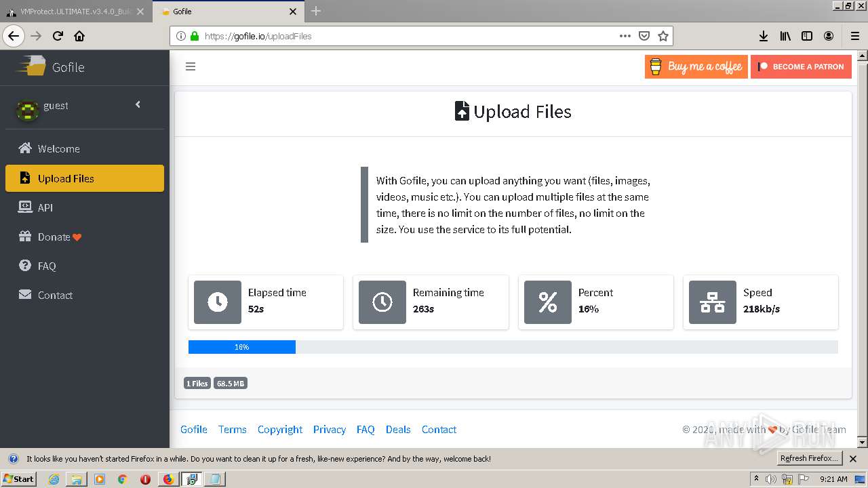Open Contact in the sidebar
The height and width of the screenshot is (488, 868).
(85, 295)
